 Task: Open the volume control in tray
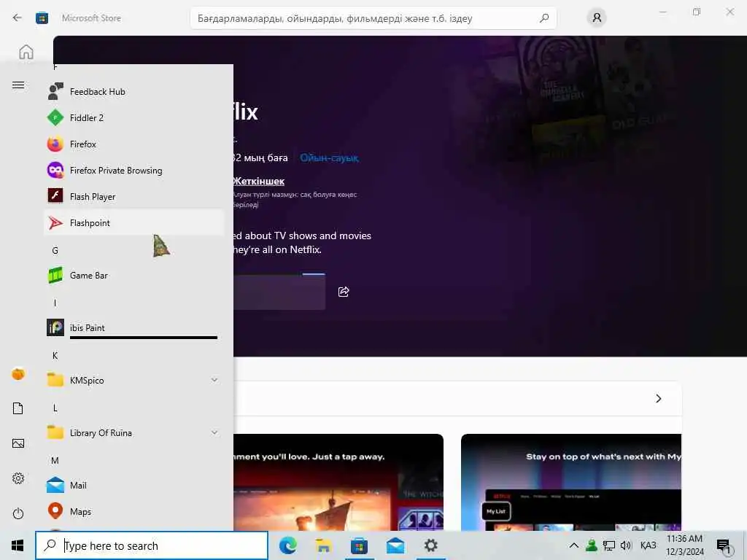point(626,545)
